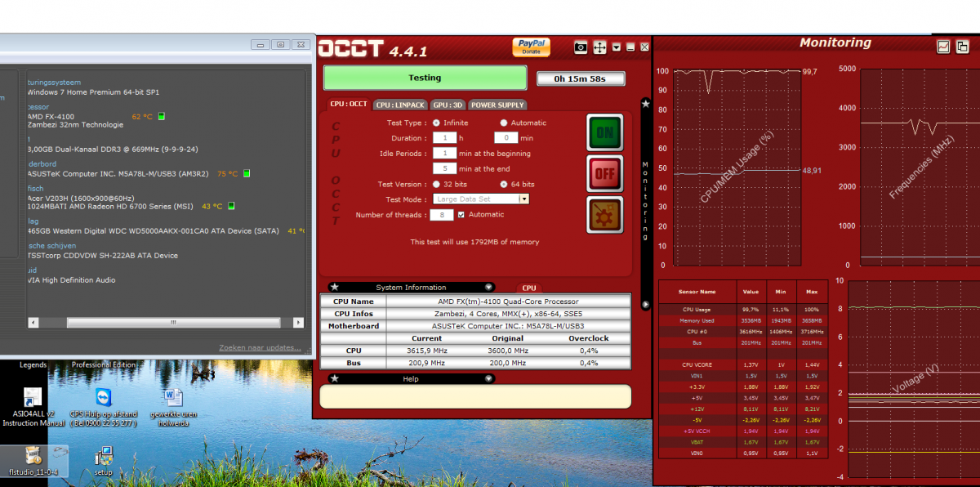Stop the test with the red OFF button
Screen dimensions: 980x487
point(605,173)
